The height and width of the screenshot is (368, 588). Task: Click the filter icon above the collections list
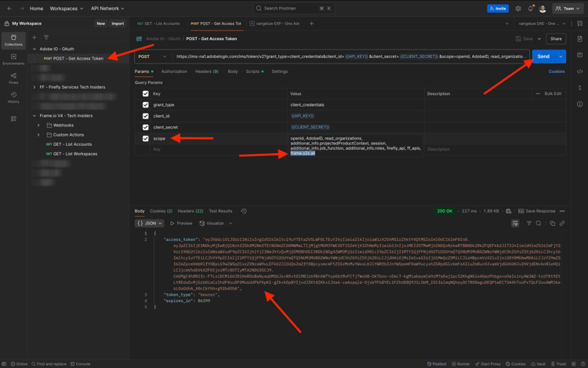(x=46, y=38)
